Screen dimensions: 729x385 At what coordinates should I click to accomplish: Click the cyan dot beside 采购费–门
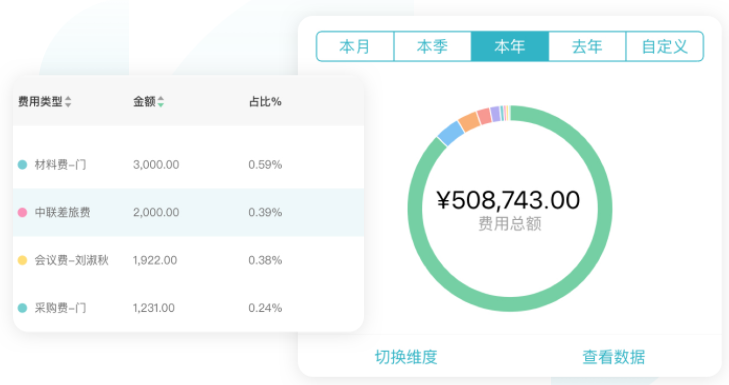tap(22, 308)
